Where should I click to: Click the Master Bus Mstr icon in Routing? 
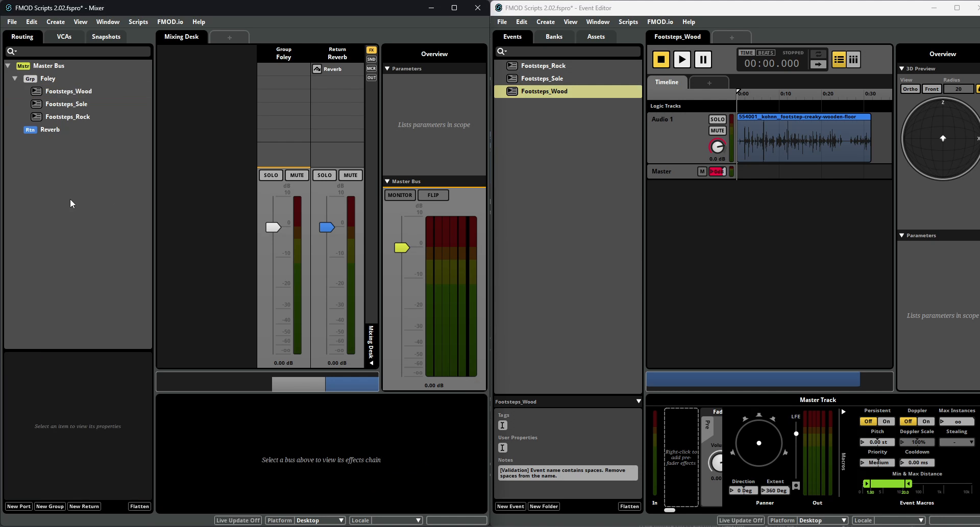coord(23,66)
